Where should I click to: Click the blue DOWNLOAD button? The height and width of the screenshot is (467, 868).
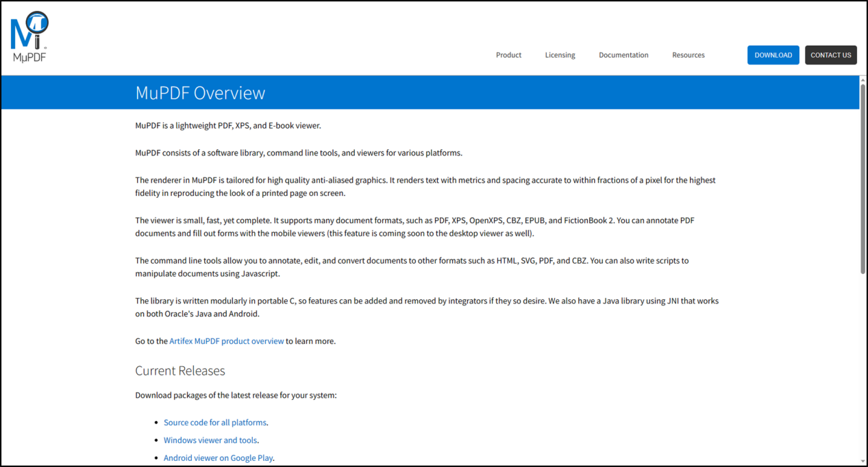(773, 55)
